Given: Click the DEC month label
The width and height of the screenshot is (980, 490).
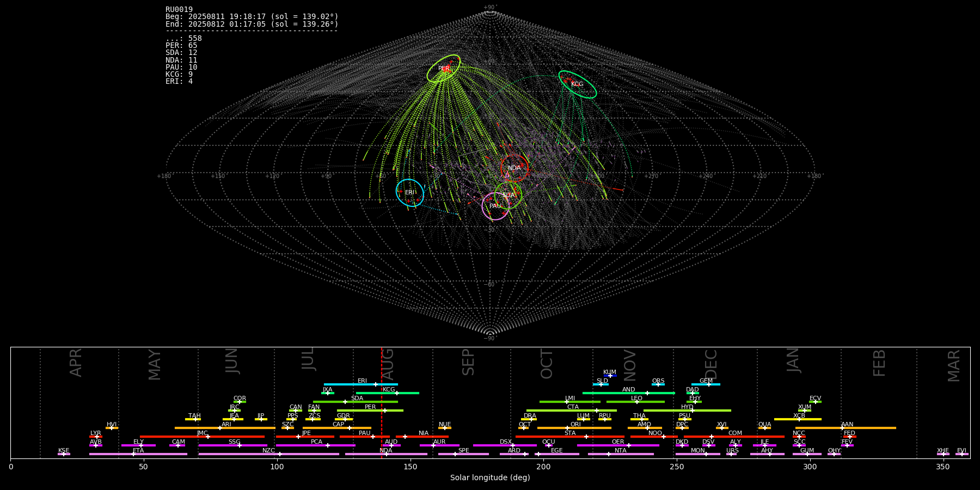Looking at the screenshot, I should pos(712,364).
